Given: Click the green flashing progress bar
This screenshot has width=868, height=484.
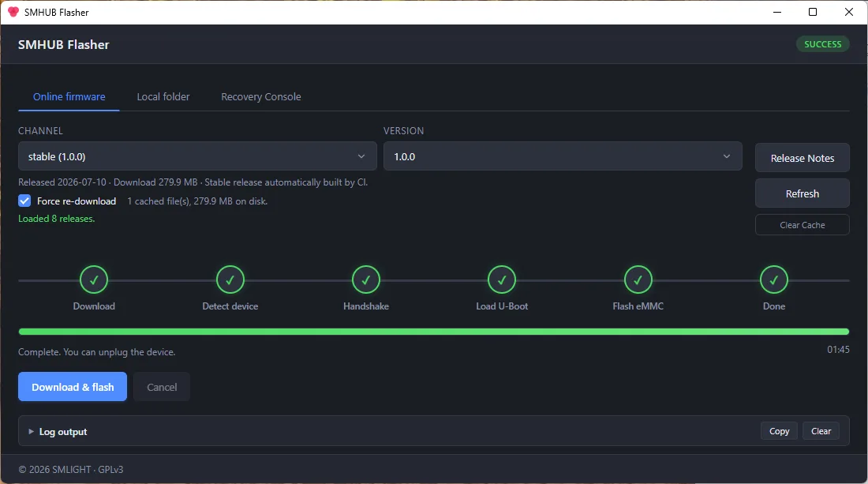Looking at the screenshot, I should [x=433, y=332].
